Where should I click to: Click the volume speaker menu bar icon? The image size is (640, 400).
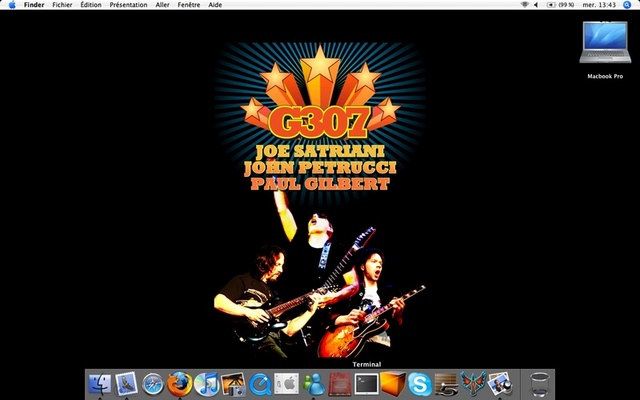[536, 5]
